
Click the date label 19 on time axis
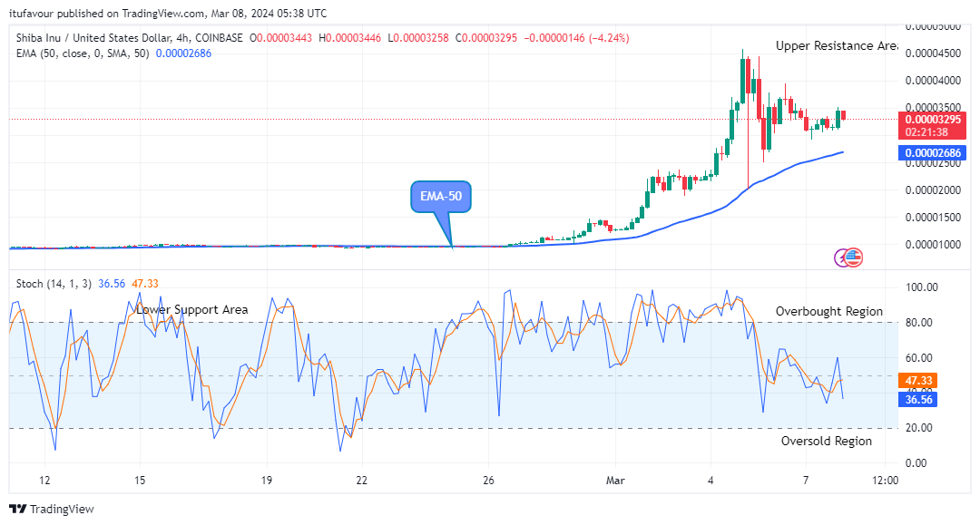point(267,481)
